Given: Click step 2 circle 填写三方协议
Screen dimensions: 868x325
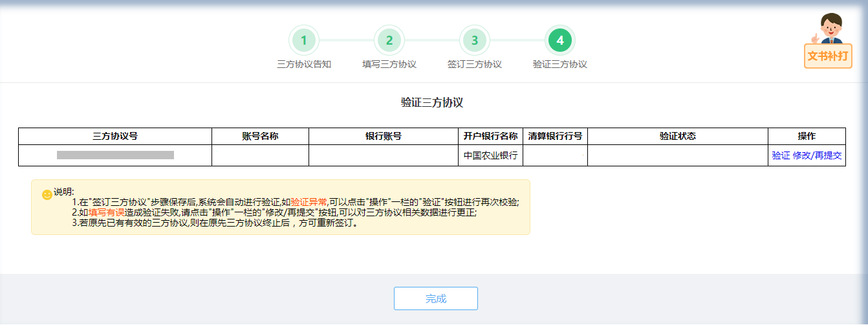Looking at the screenshot, I should coord(389,40).
